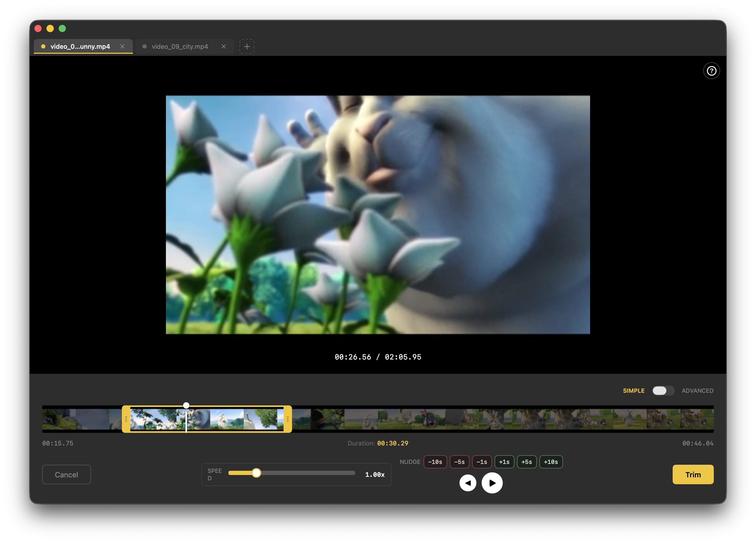The width and height of the screenshot is (756, 543).
Task: Click the last thumbnail in filmstrip
Action: click(x=697, y=419)
